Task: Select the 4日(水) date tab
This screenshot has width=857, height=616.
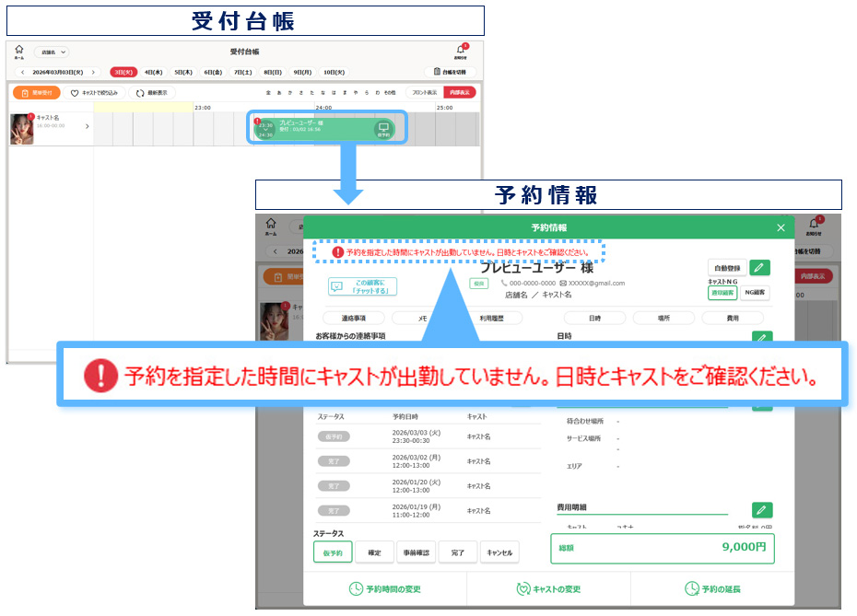Action: point(153,72)
